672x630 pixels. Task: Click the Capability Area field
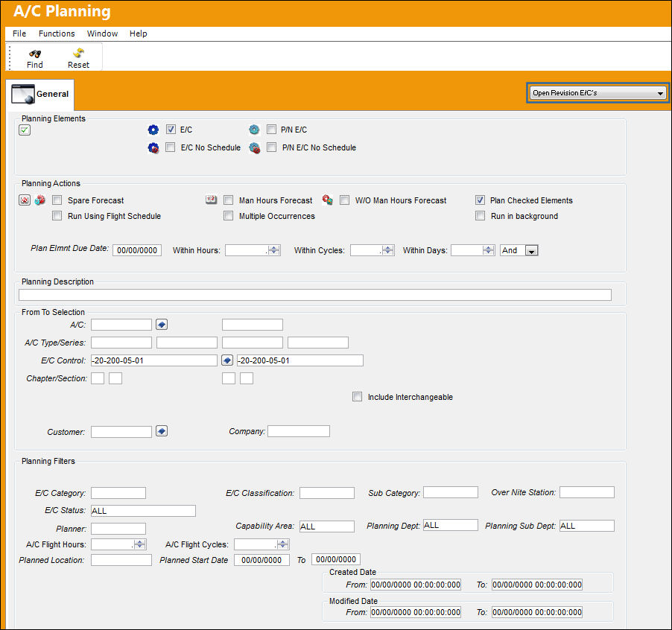pos(327,526)
